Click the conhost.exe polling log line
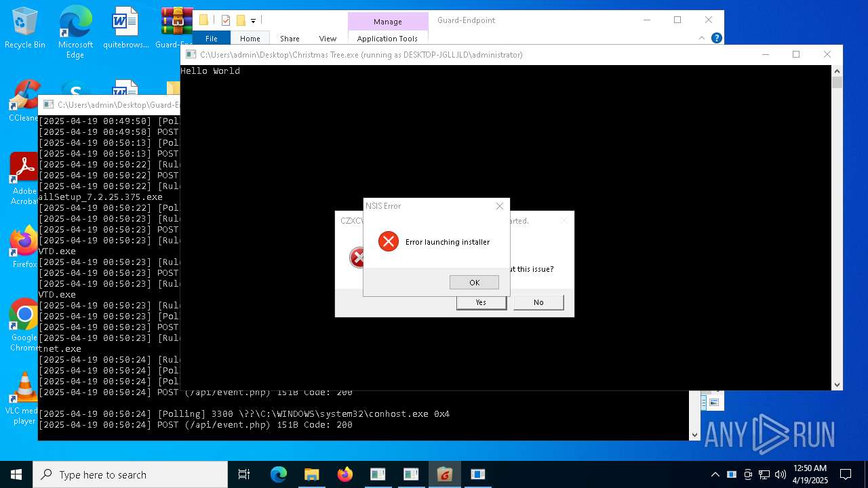Image resolution: width=868 pixels, height=488 pixels. click(x=244, y=414)
